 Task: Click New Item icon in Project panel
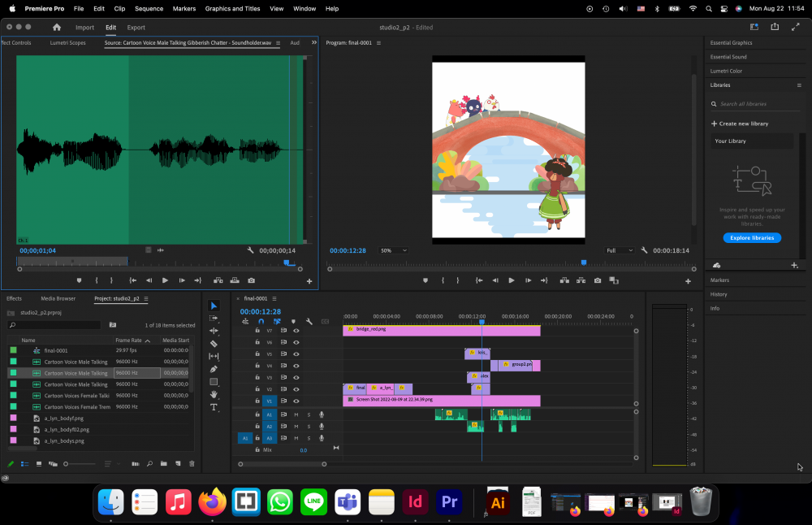pyautogui.click(x=178, y=464)
